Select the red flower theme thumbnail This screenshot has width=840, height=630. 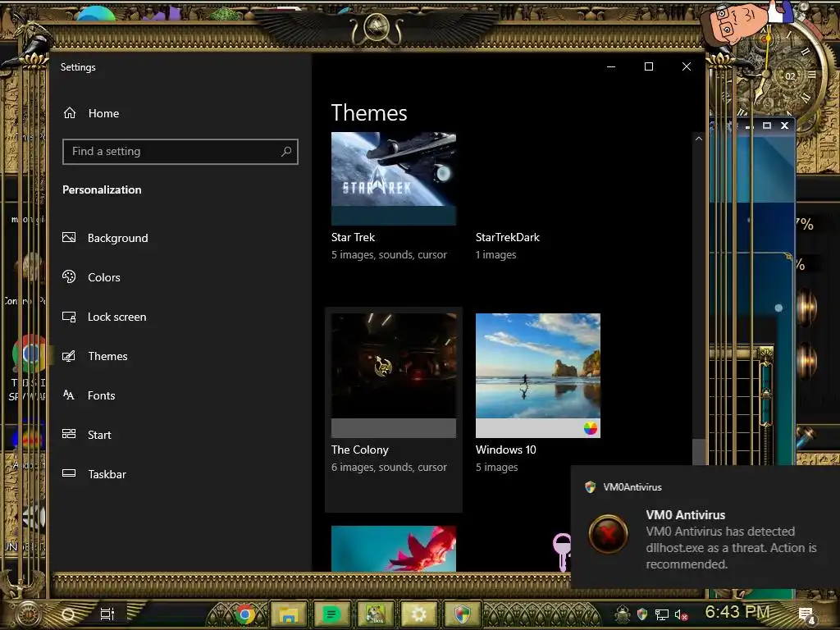[394, 548]
